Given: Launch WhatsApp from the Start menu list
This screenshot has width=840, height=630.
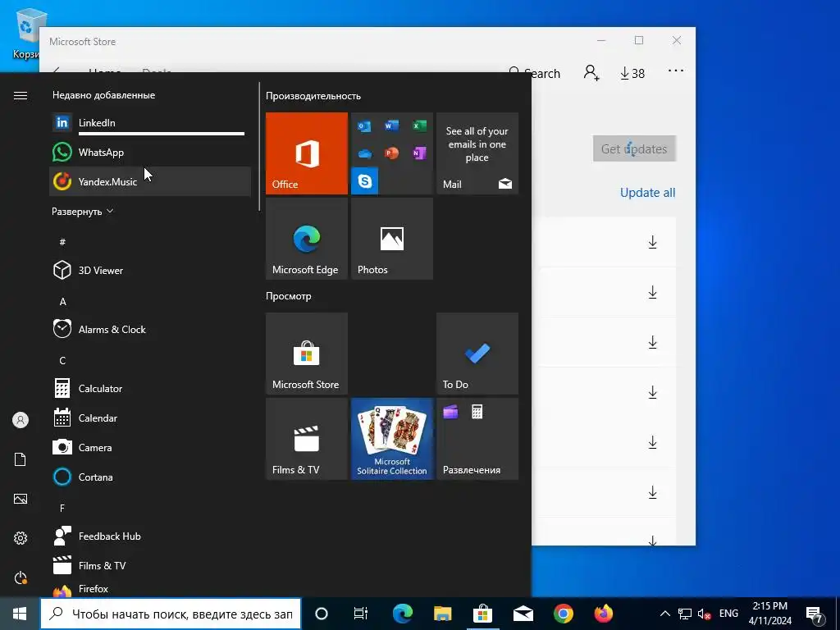Looking at the screenshot, I should pyautogui.click(x=150, y=152).
